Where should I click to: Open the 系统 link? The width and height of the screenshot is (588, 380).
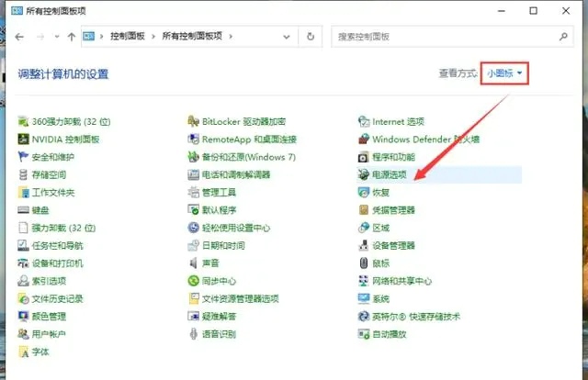(x=380, y=298)
